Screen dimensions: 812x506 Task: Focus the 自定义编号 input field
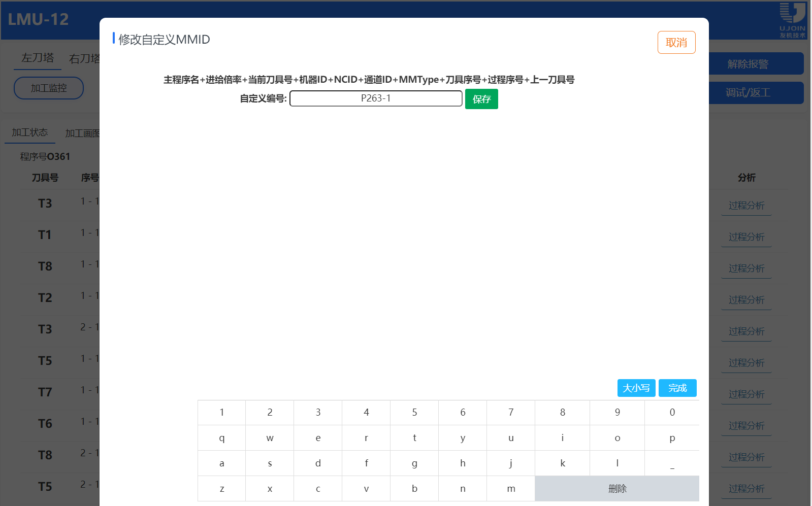pyautogui.click(x=376, y=98)
